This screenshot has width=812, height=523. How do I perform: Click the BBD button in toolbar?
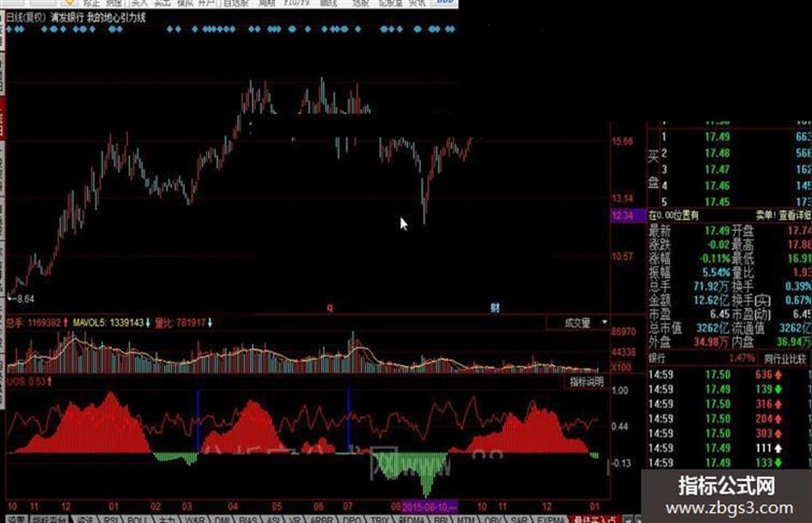443,3
